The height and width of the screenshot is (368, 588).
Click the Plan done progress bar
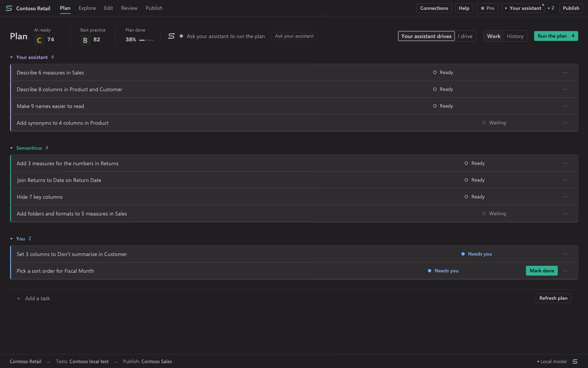pyautogui.click(x=147, y=40)
